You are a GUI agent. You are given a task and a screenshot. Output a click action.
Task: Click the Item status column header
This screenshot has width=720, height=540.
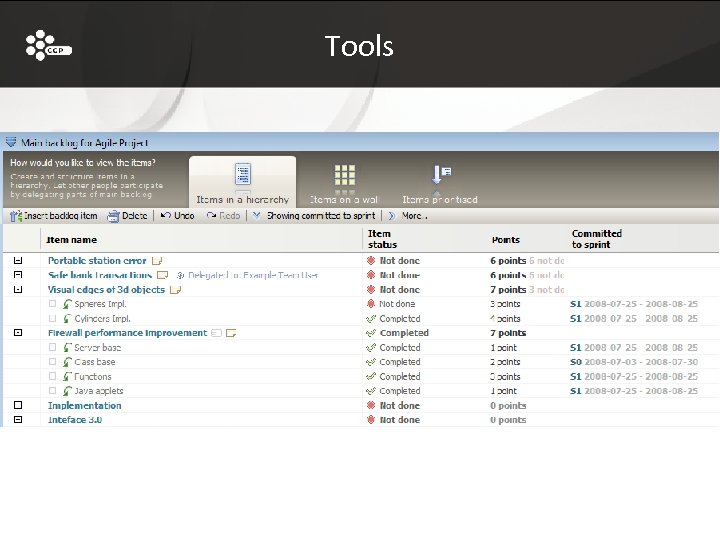(382, 239)
